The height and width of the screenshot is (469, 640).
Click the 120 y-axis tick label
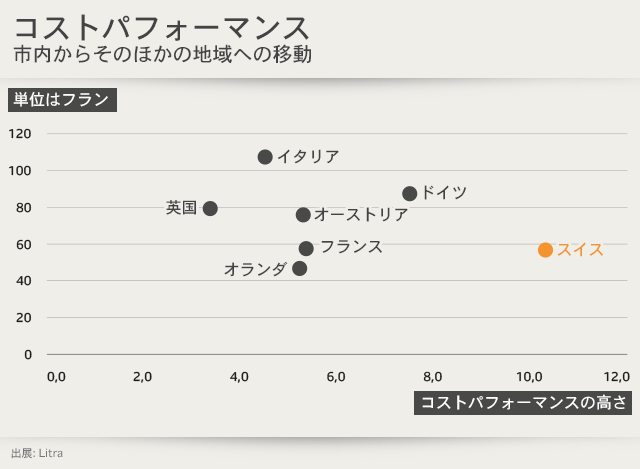tap(20, 134)
